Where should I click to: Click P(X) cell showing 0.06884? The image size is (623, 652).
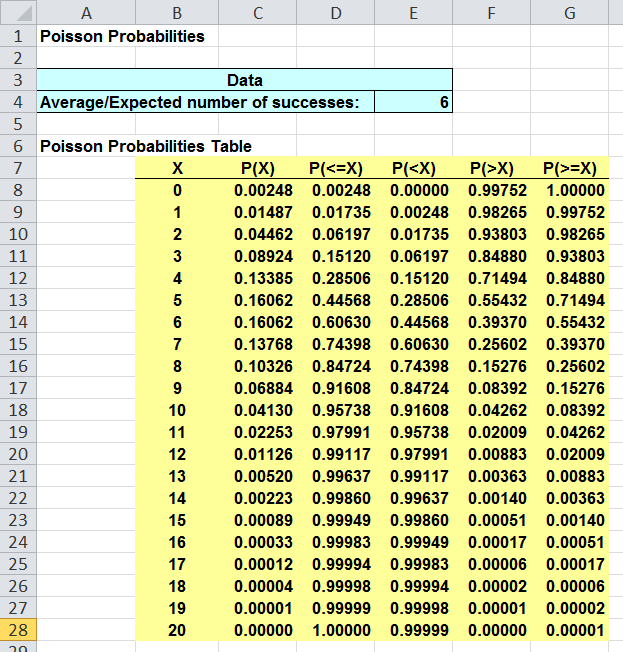257,388
